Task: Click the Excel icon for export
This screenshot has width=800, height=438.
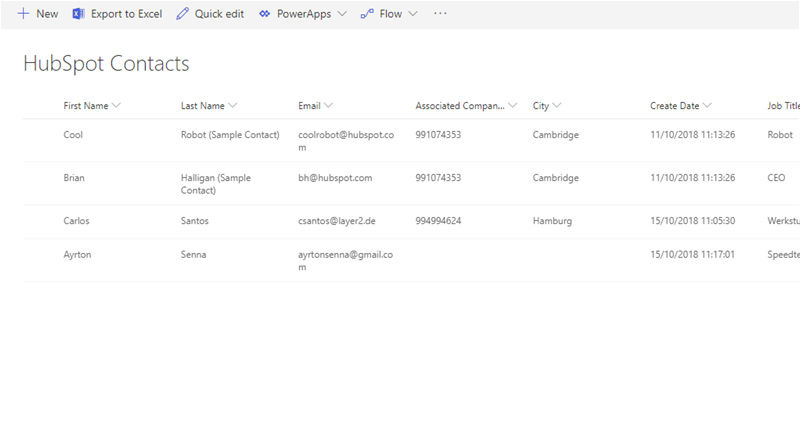Action: (x=78, y=14)
